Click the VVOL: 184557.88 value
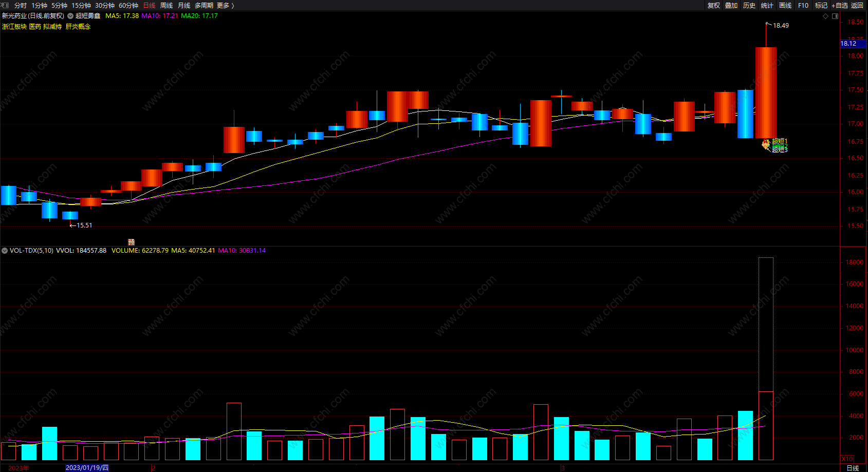The height and width of the screenshot is (472, 868). click(81, 251)
